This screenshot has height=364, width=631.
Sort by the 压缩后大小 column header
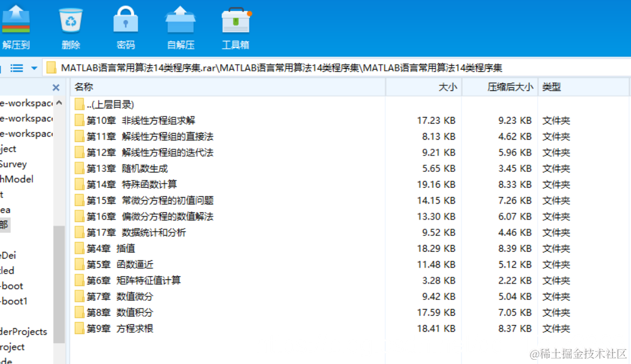(x=500, y=87)
